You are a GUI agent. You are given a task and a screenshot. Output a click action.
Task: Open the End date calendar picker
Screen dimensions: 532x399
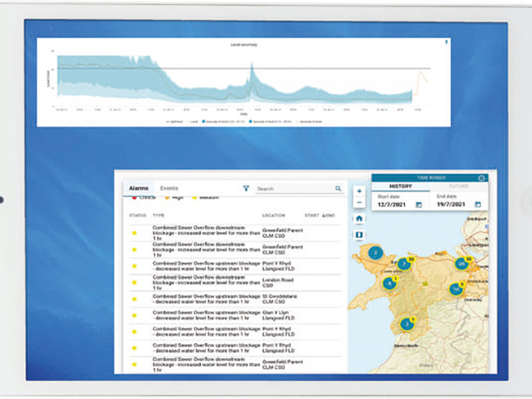(x=477, y=204)
